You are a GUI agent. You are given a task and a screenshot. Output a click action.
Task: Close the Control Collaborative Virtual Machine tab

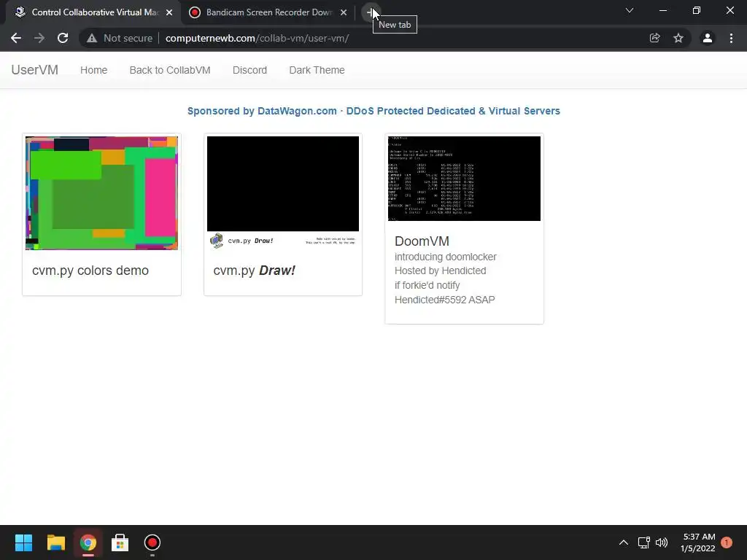[x=169, y=12]
